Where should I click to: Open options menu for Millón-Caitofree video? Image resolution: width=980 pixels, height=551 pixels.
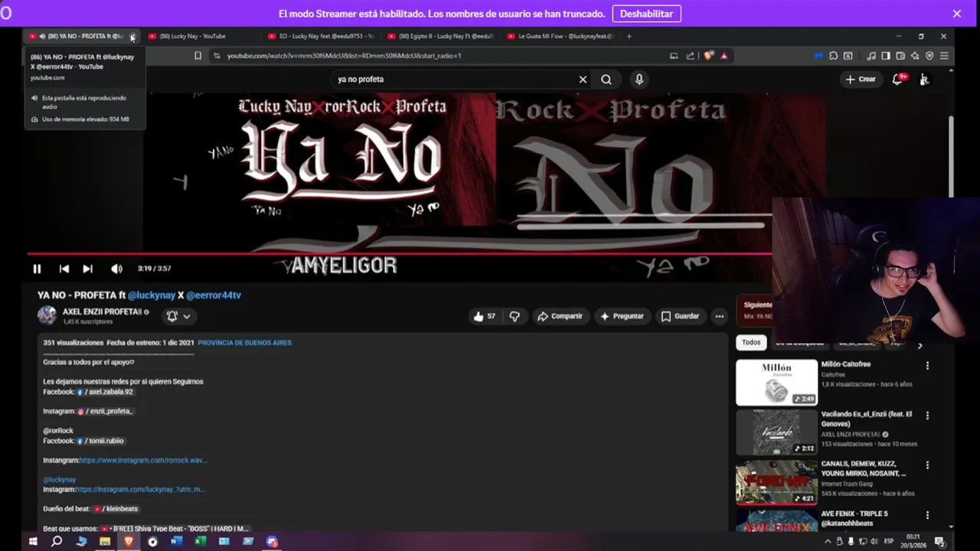(x=927, y=366)
